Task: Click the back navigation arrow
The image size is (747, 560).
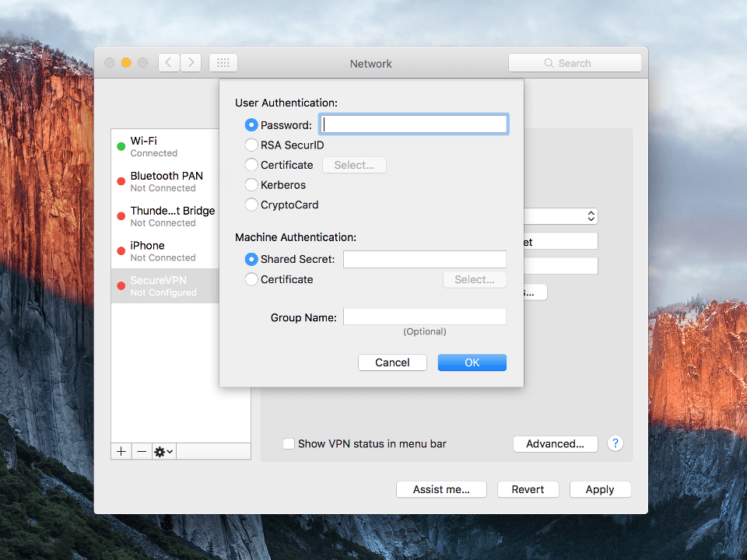Action: [x=169, y=62]
